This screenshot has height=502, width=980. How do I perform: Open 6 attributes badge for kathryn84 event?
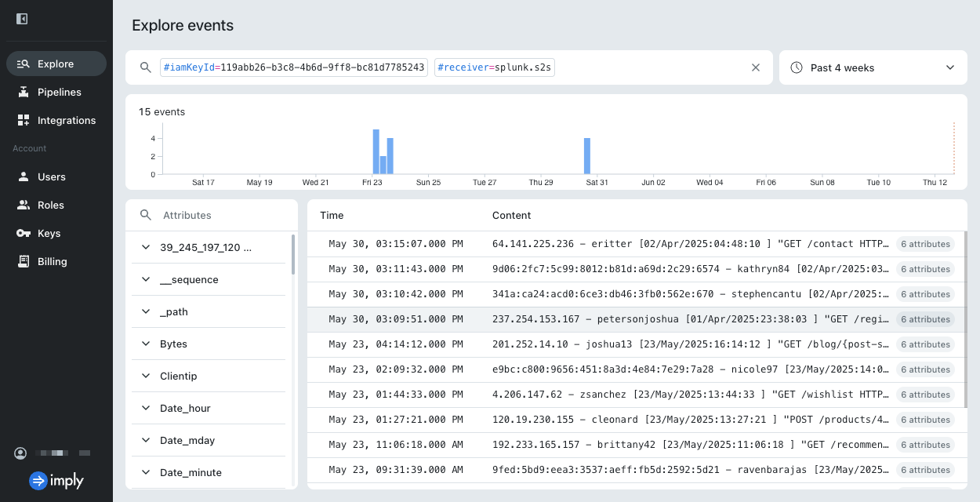[925, 269]
